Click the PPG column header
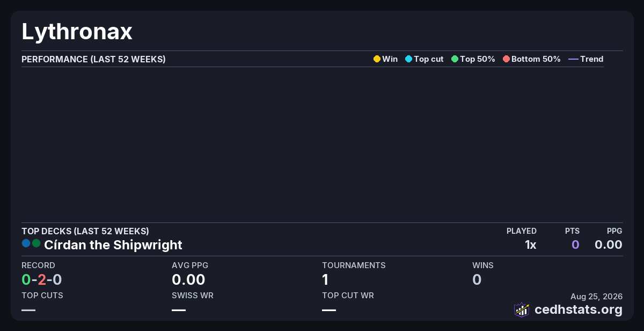Image resolution: width=644 pixels, height=331 pixels. click(614, 231)
